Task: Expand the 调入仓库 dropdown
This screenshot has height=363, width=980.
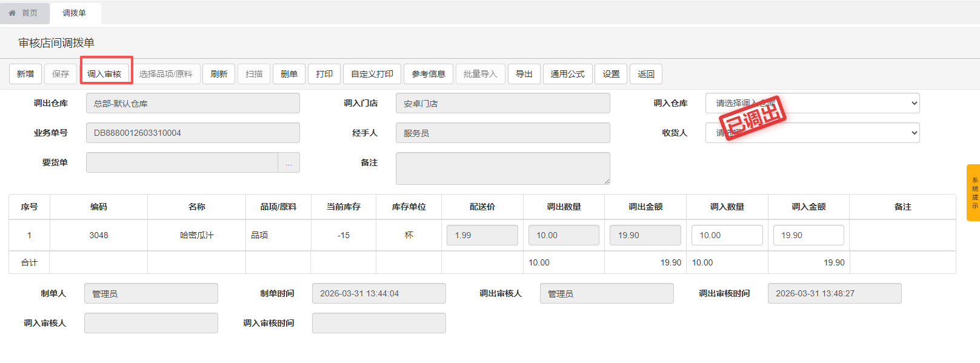Action: 812,103
